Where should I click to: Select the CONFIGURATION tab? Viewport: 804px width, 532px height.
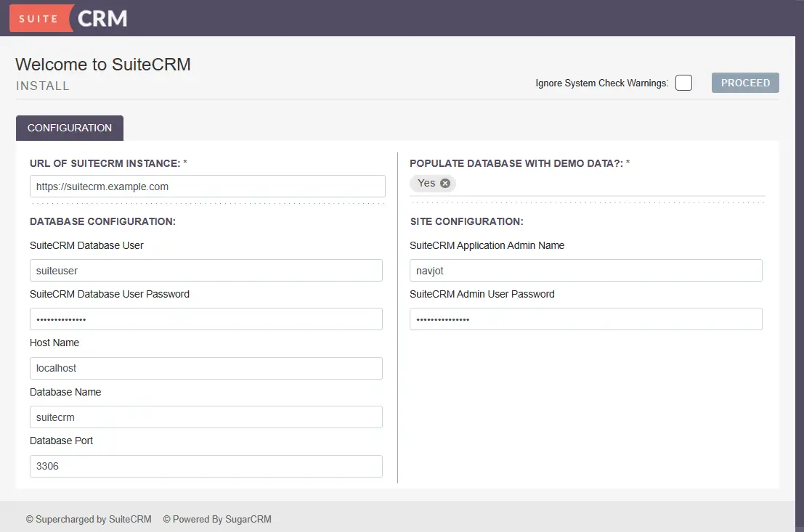click(70, 128)
